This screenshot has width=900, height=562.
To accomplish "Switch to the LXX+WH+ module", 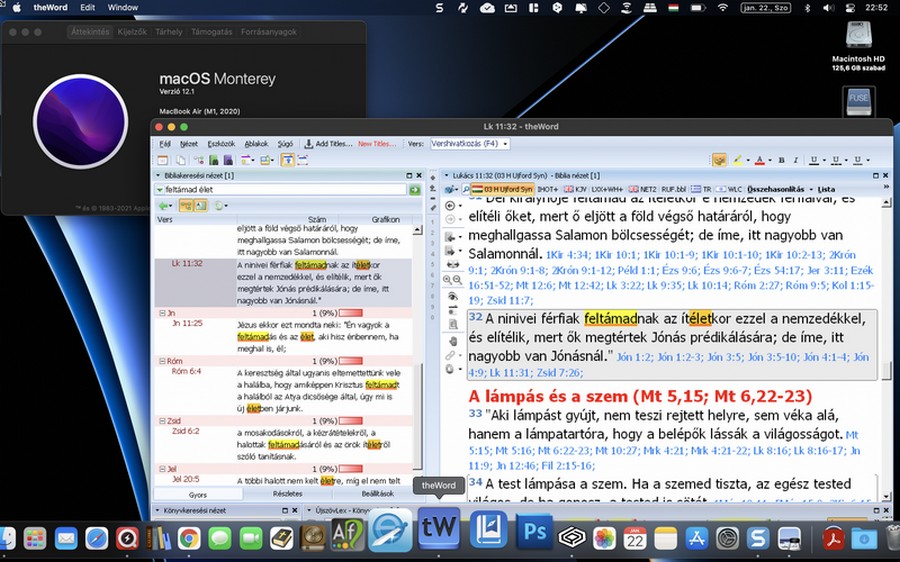I will (607, 189).
